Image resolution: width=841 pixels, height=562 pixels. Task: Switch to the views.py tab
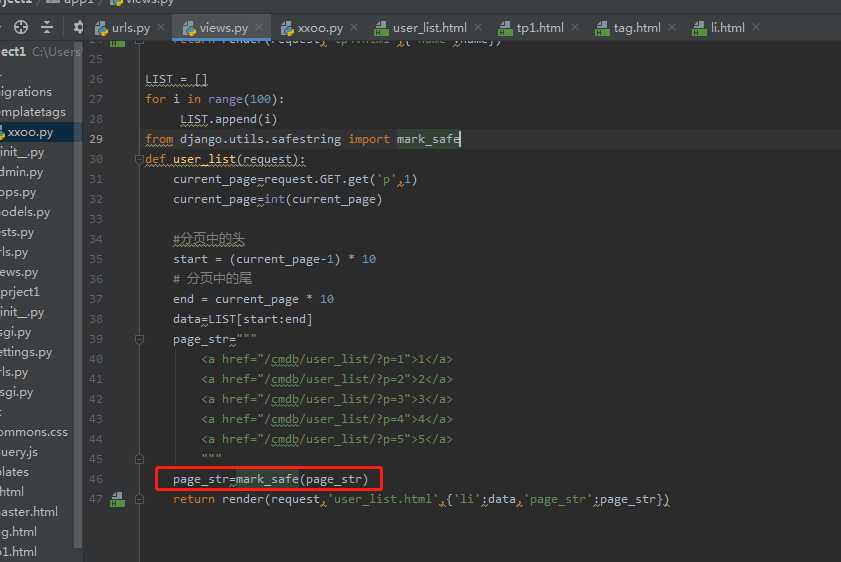pos(223,27)
